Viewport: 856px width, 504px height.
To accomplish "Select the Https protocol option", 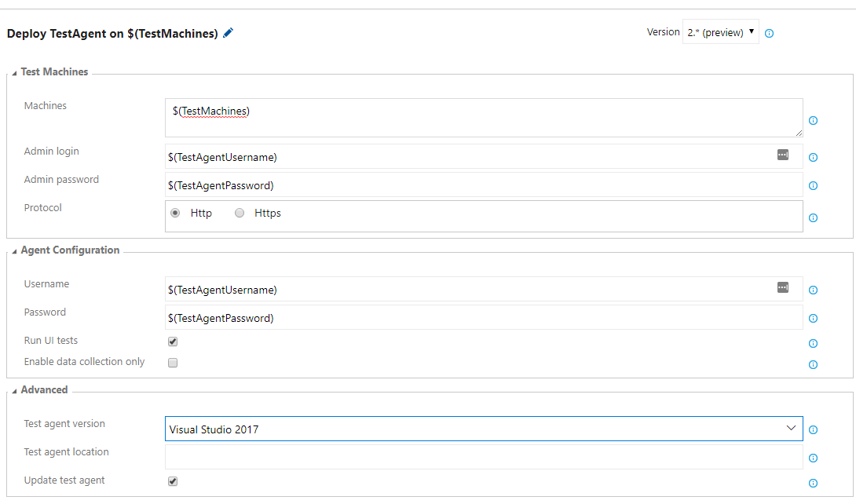I will [239, 212].
